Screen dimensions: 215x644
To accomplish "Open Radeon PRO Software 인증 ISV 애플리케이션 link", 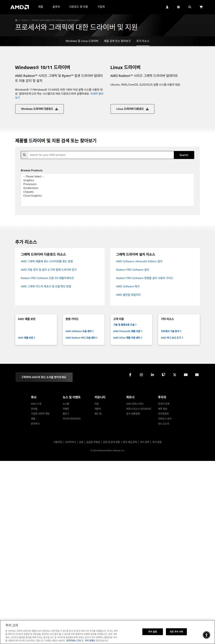I will 47,278.
